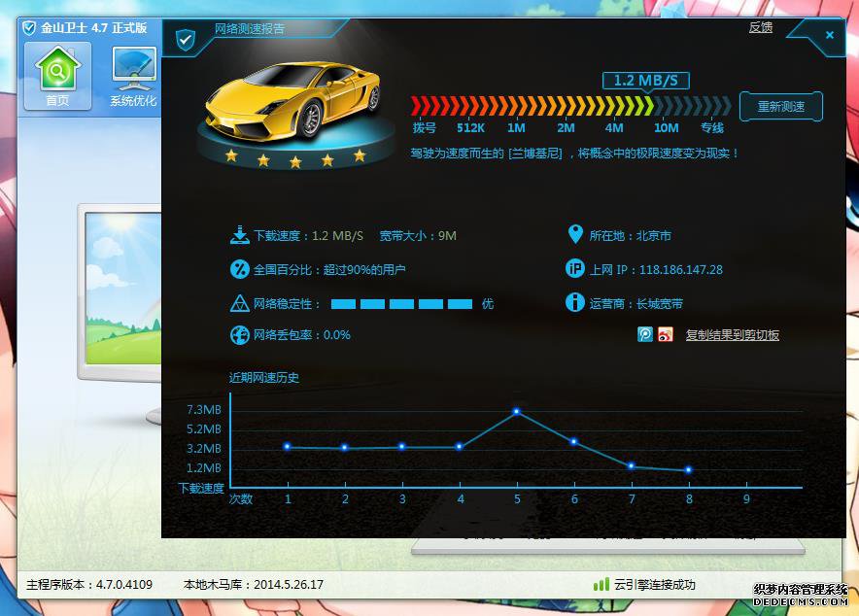Select the peak data point at test 5
Screen dimensions: 859x616
(x=517, y=412)
